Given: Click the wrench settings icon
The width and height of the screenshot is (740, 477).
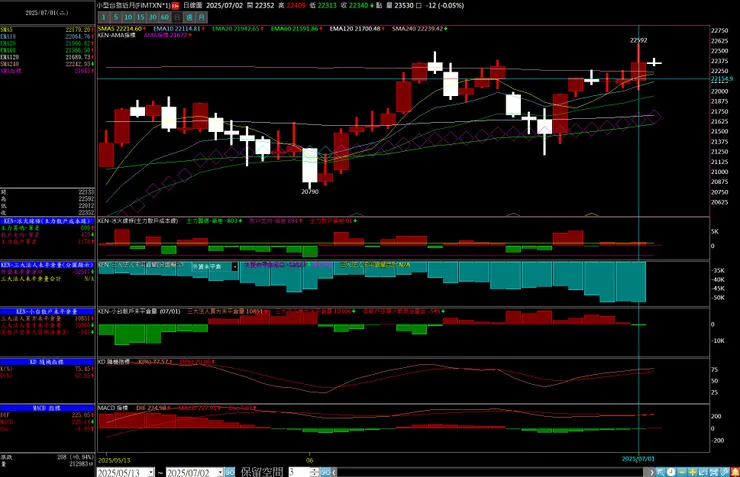Looking at the screenshot, I should pyautogui.click(x=724, y=471).
